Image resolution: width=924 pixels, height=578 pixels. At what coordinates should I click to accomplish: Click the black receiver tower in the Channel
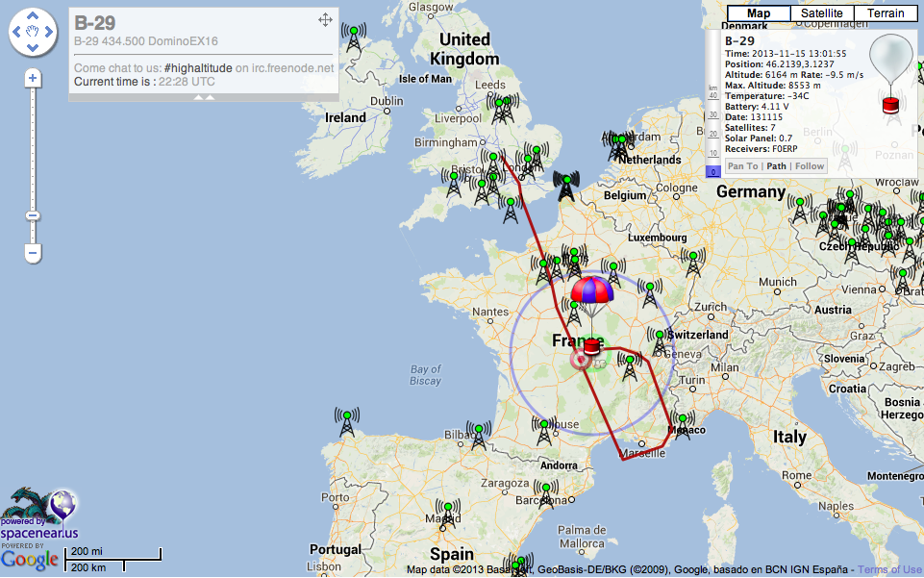tap(565, 186)
